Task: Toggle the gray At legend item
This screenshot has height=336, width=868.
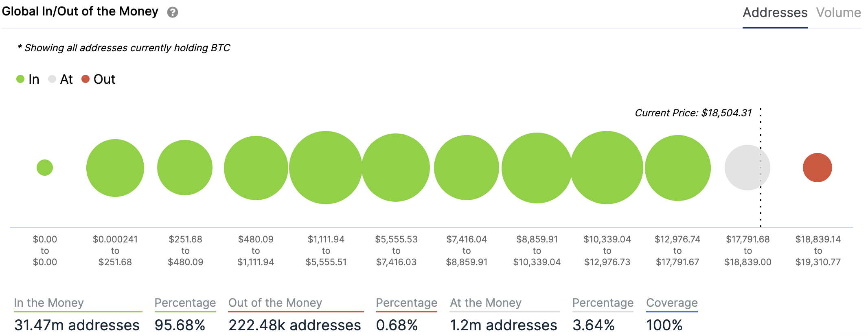Action: coord(60,79)
